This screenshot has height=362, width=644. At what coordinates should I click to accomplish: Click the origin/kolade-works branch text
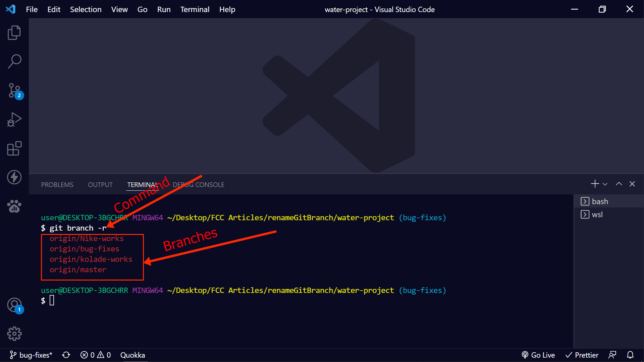tap(91, 259)
